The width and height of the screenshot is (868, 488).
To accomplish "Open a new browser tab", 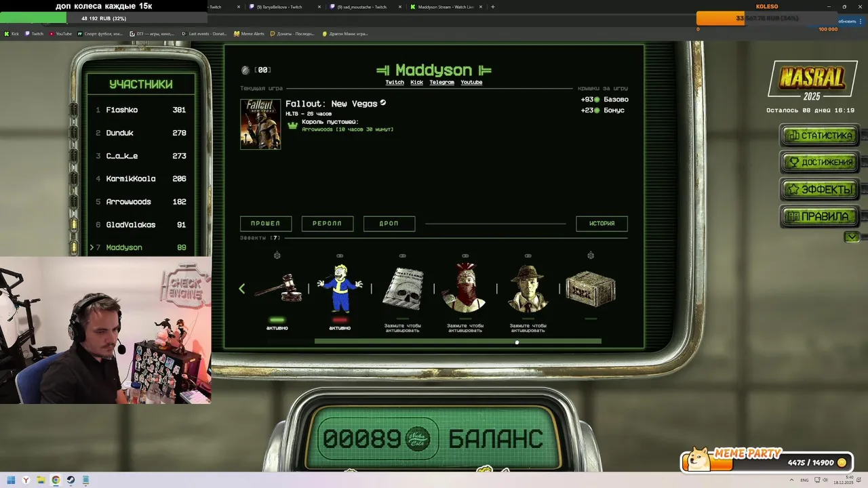I will pyautogui.click(x=493, y=7).
